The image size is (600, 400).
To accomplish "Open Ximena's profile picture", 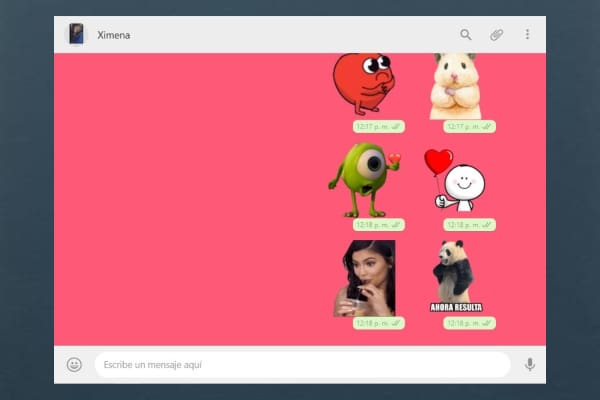I will point(76,34).
